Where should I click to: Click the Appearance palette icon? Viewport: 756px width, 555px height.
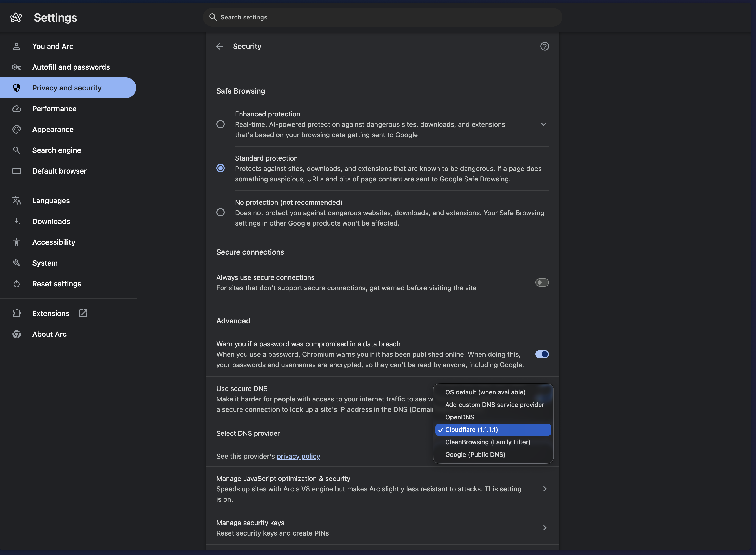click(16, 129)
